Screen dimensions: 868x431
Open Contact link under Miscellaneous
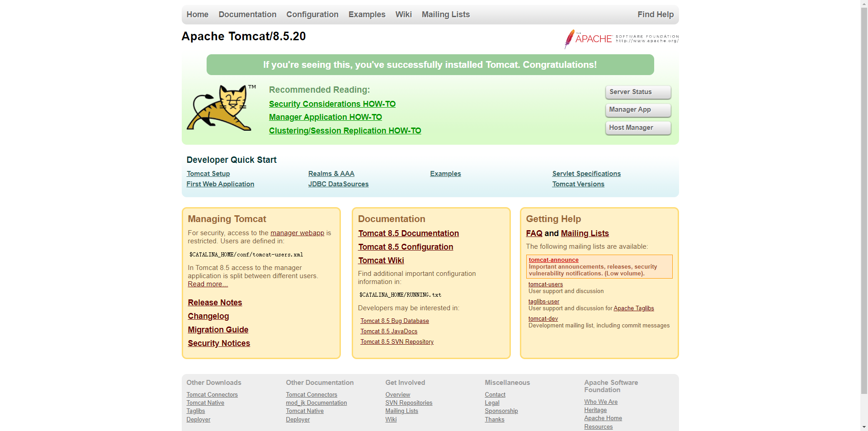pyautogui.click(x=495, y=395)
